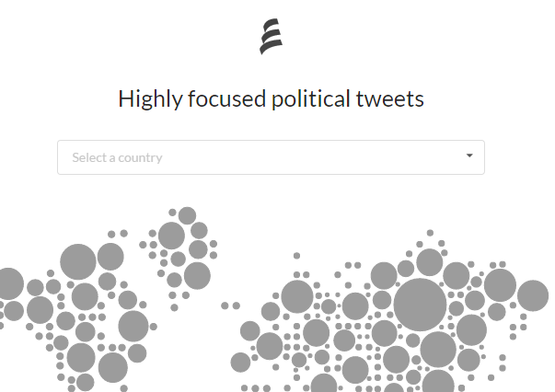Select the left tiny dot between clusters

point(225,306)
